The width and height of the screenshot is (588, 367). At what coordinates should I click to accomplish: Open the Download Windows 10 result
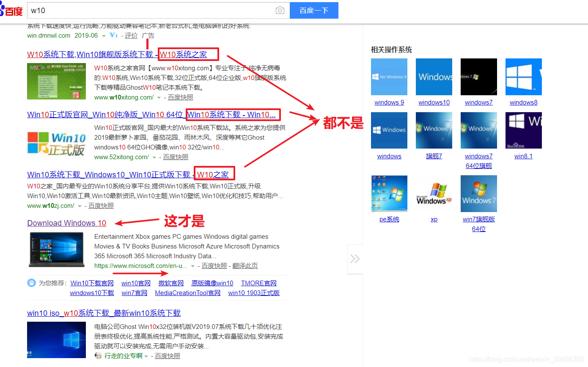[67, 223]
